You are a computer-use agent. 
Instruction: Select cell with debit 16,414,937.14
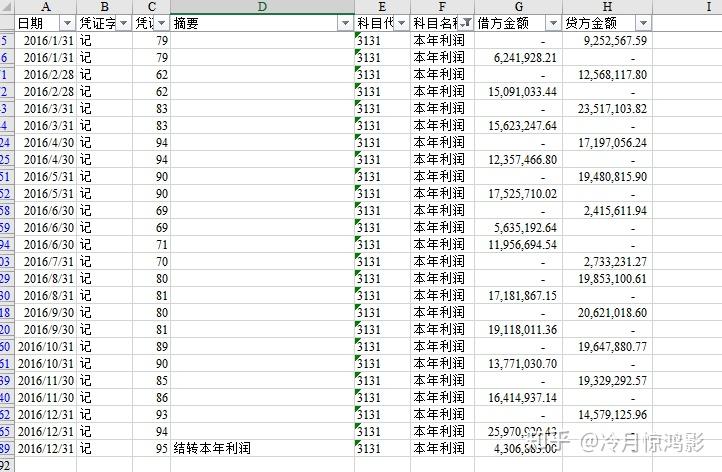point(518,398)
